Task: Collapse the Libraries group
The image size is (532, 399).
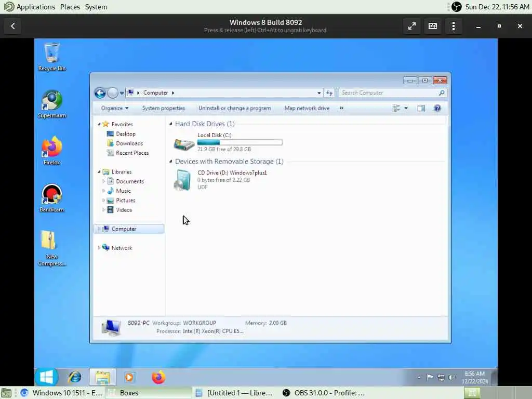Action: tap(99, 171)
